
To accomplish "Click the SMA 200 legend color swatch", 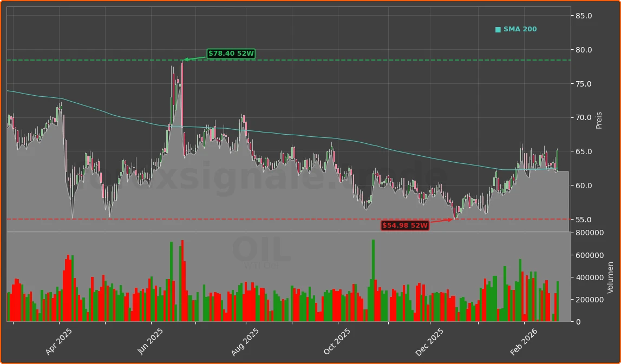I will [x=498, y=29].
